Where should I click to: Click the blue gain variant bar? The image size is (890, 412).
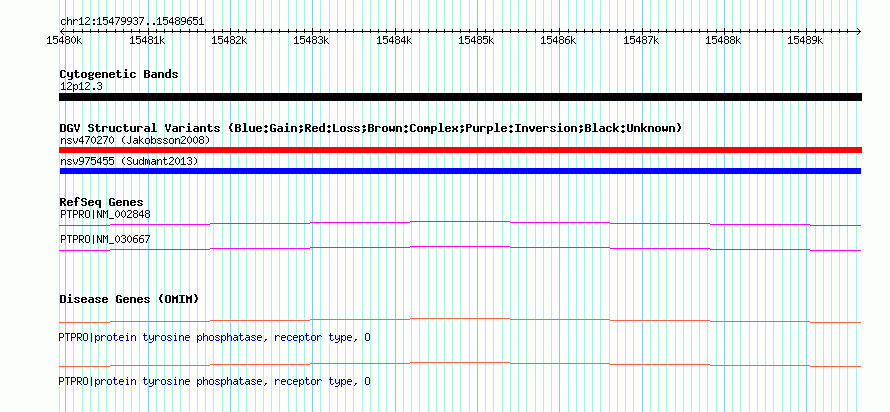tap(460, 171)
